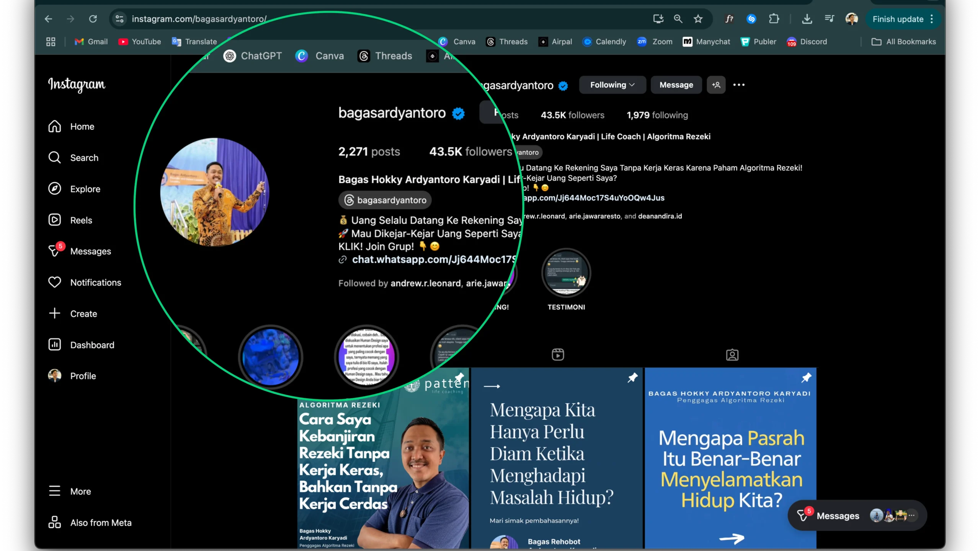Open the YouTube bookmark
980x551 pixels.
point(140,42)
